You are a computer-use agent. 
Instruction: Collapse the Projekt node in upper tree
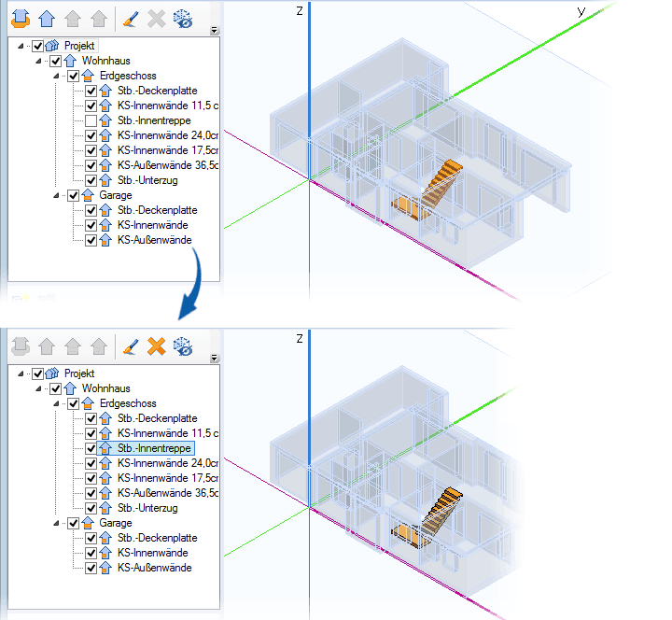point(21,46)
